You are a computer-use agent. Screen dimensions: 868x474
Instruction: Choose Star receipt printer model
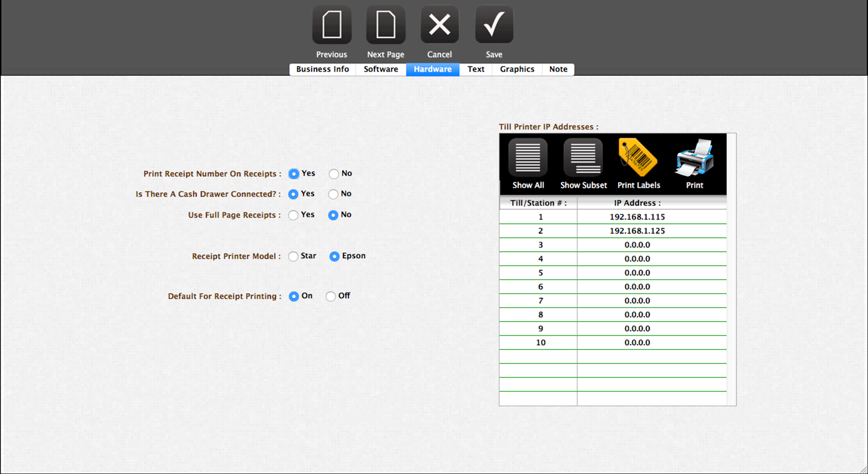293,256
